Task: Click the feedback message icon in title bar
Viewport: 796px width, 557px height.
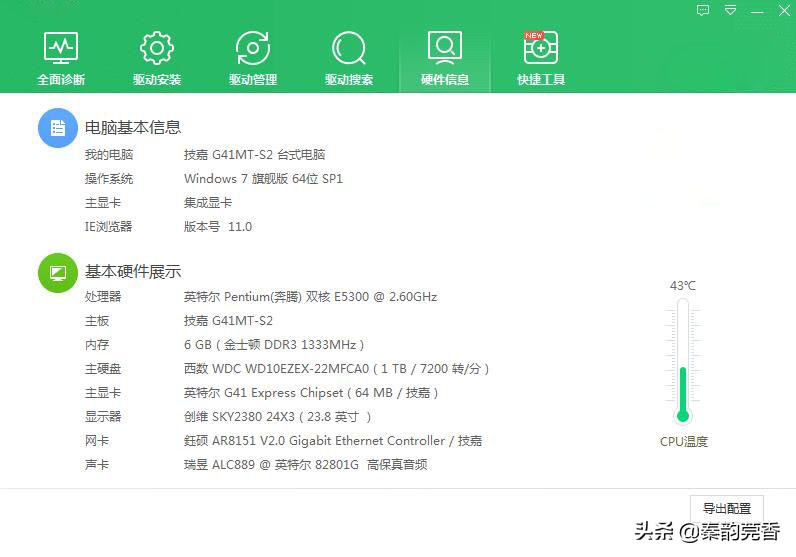Action: point(703,10)
